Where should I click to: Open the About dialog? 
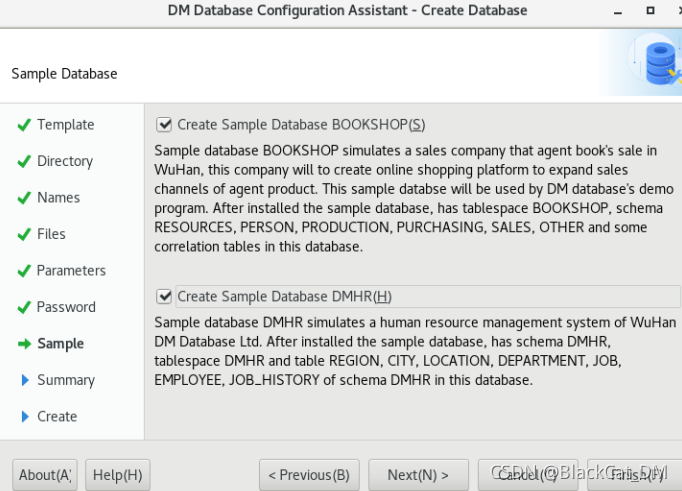click(45, 475)
